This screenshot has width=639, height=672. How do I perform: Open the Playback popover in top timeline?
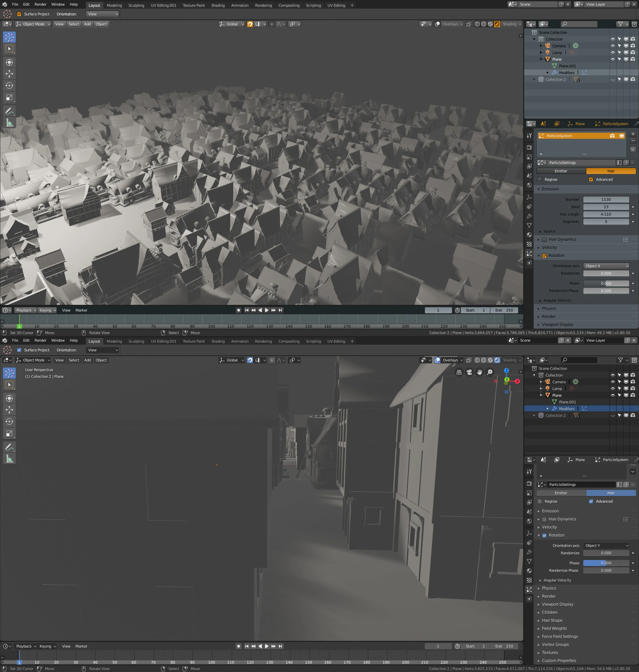[26, 310]
